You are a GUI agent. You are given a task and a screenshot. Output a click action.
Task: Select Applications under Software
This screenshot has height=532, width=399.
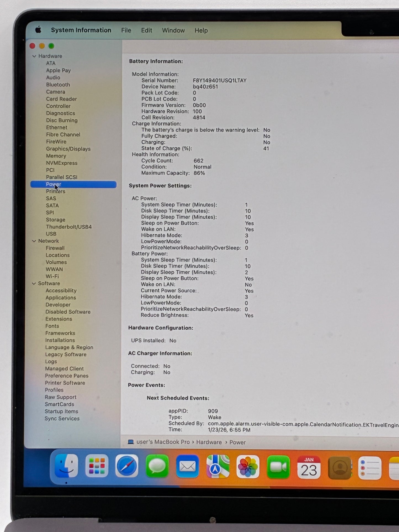pyautogui.click(x=61, y=298)
